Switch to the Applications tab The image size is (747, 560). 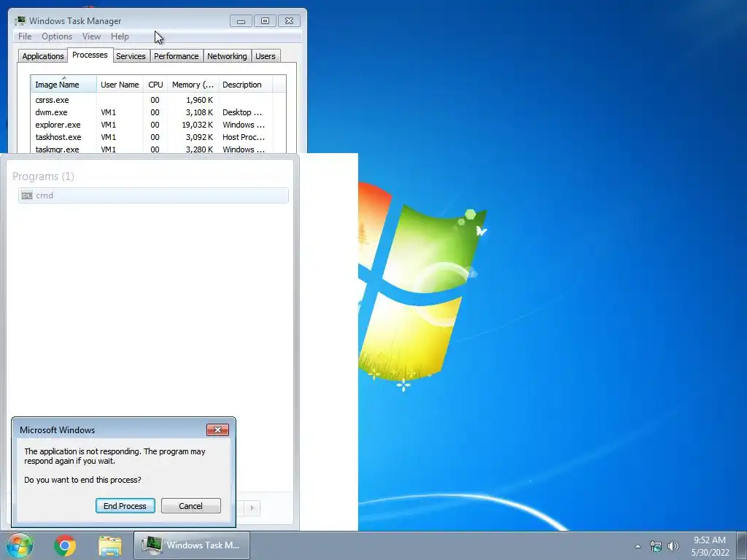(x=43, y=56)
